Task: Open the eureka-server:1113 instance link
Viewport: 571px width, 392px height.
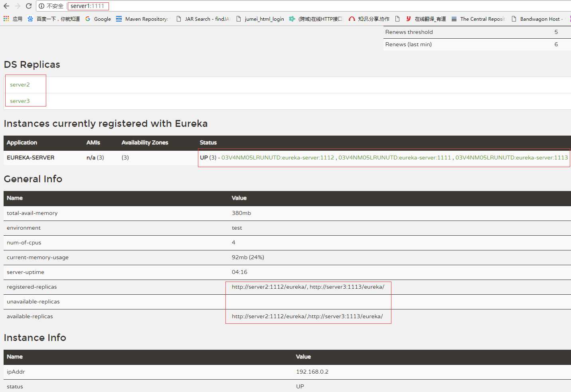Action: pyautogui.click(x=512, y=158)
